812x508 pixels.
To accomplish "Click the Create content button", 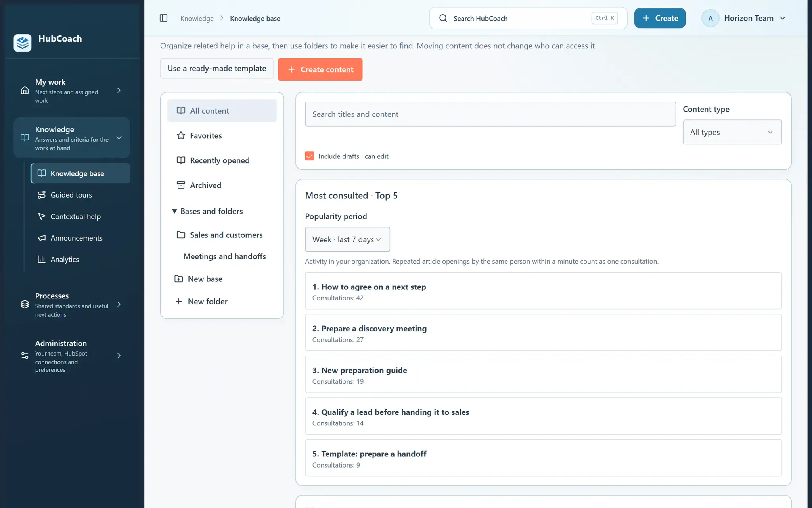I will [320, 69].
